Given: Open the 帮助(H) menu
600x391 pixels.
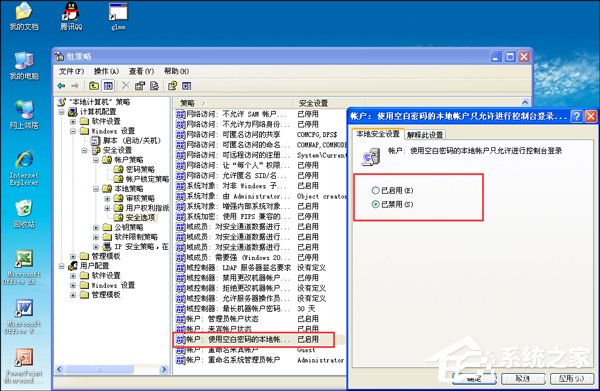Looking at the screenshot, I should tap(176, 71).
